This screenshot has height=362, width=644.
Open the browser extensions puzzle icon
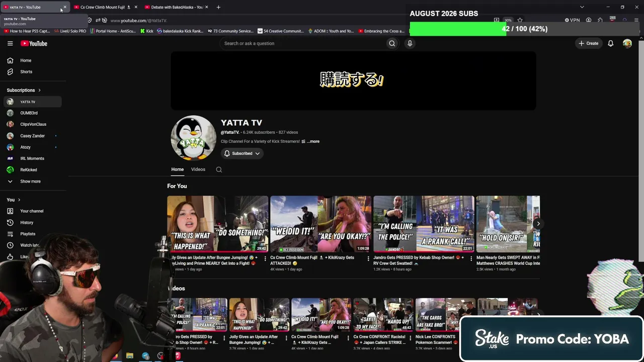pos(600,20)
